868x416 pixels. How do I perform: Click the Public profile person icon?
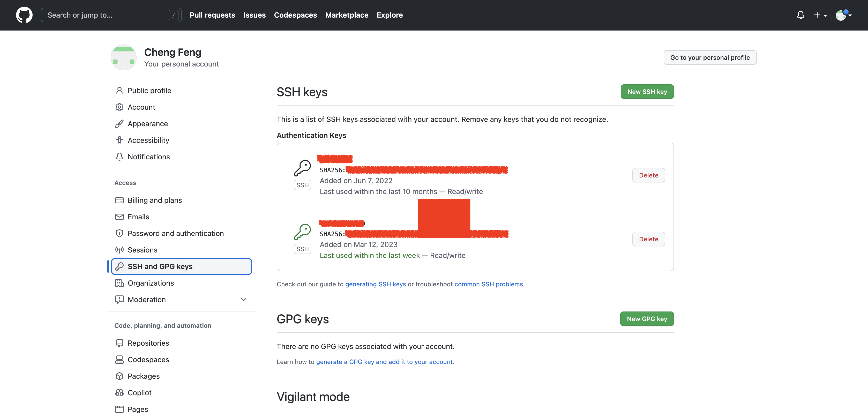(119, 91)
